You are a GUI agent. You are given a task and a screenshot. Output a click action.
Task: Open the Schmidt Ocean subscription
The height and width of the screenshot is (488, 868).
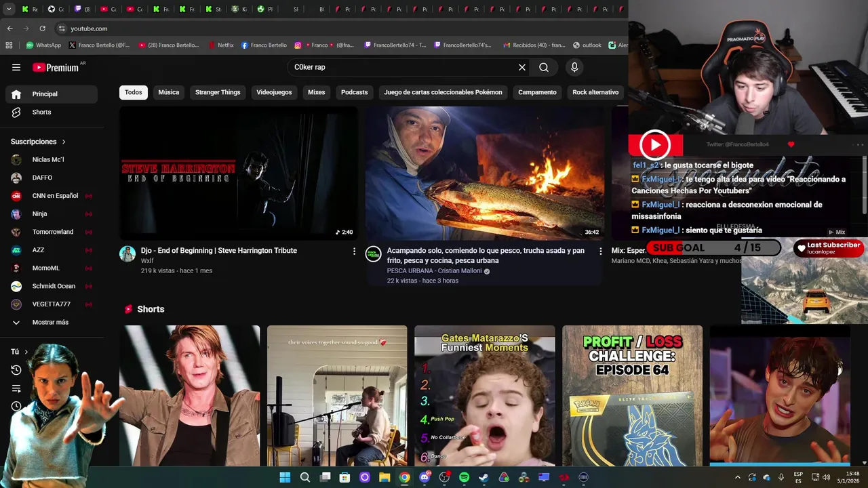pyautogui.click(x=52, y=286)
